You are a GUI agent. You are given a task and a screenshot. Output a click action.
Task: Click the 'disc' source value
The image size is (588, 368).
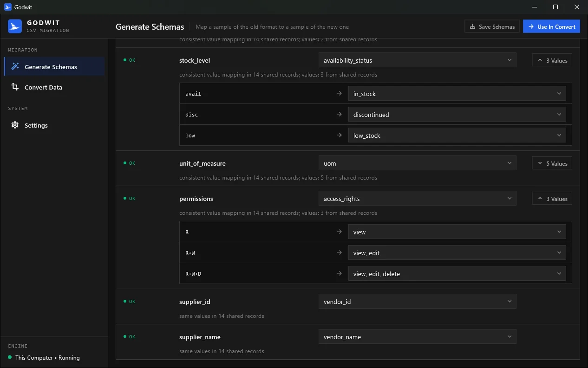click(191, 115)
